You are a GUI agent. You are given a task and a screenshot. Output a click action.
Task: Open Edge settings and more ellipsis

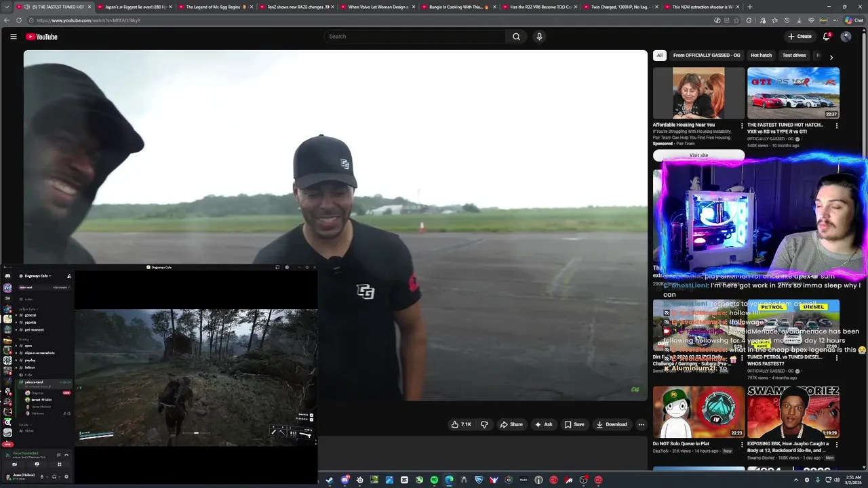[835, 20]
